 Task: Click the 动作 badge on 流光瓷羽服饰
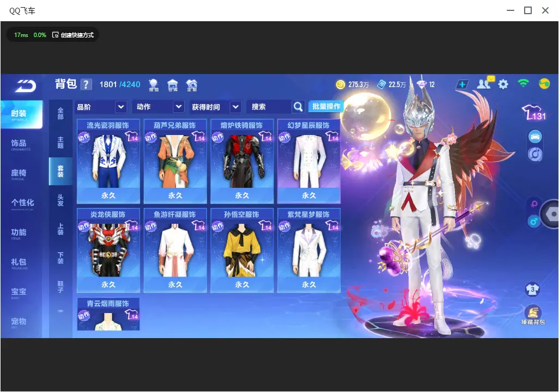tap(84, 137)
